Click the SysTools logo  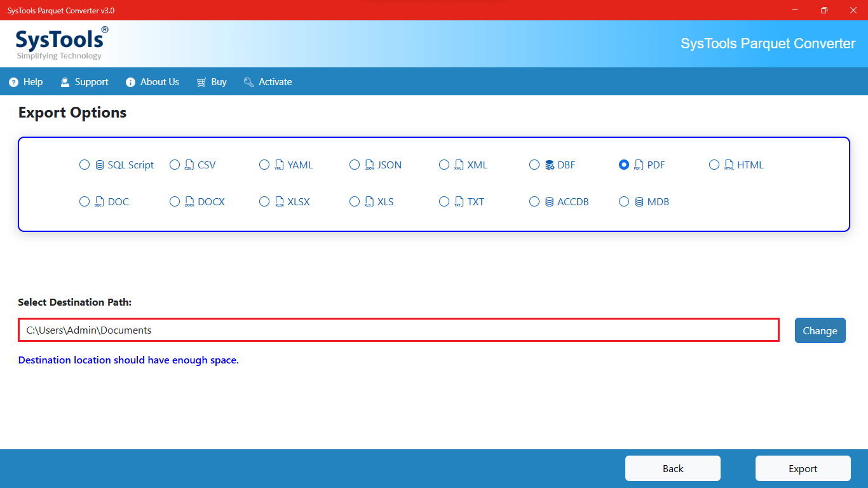62,43
